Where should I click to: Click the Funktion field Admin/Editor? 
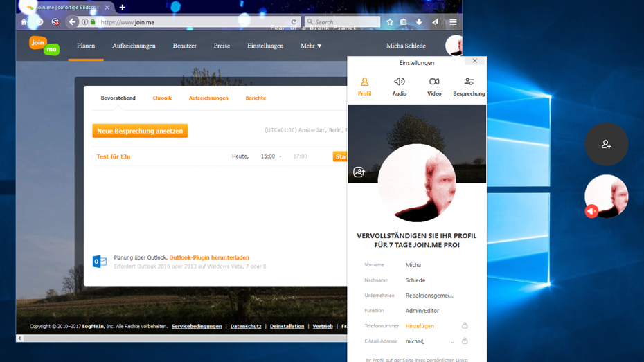pyautogui.click(x=422, y=311)
